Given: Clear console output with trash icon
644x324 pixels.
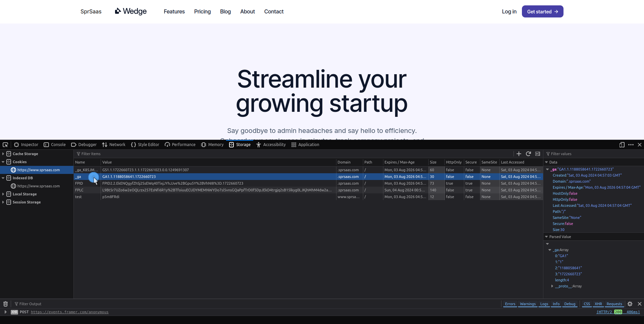Looking at the screenshot, I should pyautogui.click(x=6, y=304).
